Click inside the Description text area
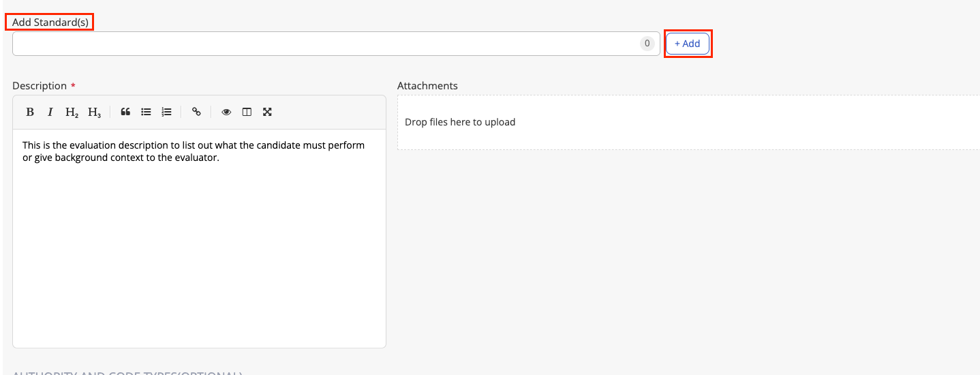980x375 pixels. (199, 239)
